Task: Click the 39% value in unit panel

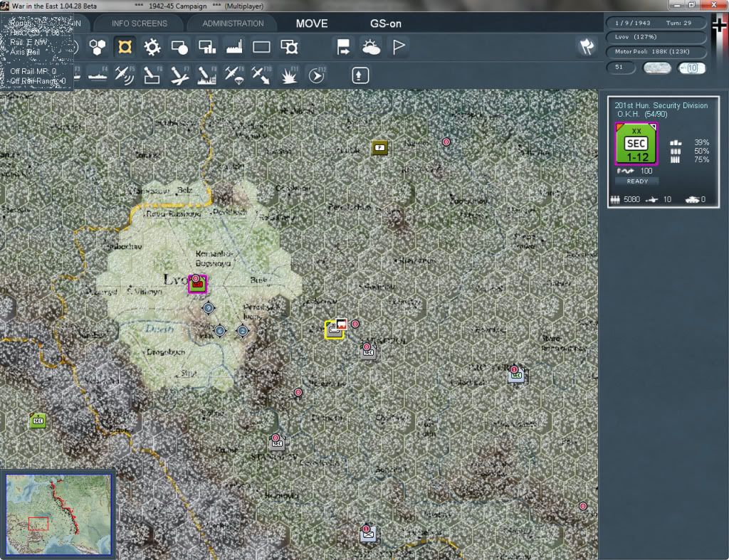Action: (701, 142)
